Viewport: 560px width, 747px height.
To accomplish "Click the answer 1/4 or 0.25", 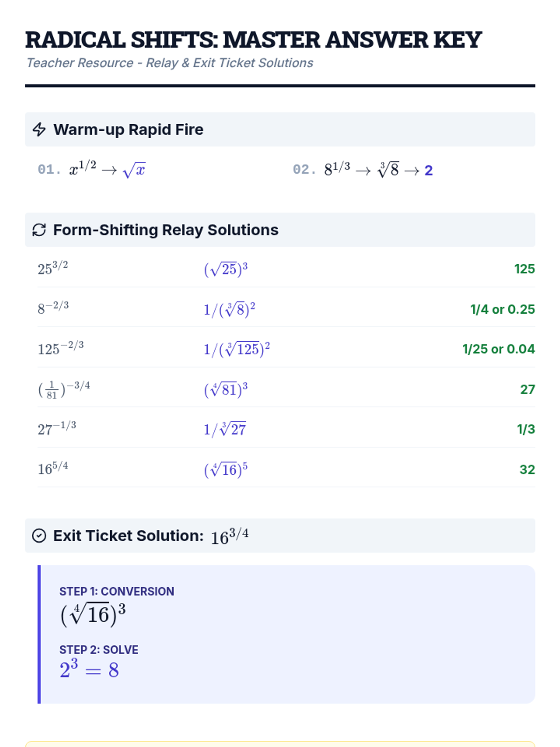I will (x=502, y=309).
